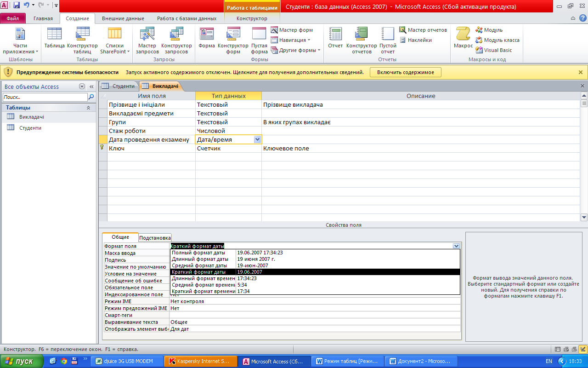Viewport: 588px width, 368px height.
Task: Select the Общие field properties tab
Action: (120, 237)
